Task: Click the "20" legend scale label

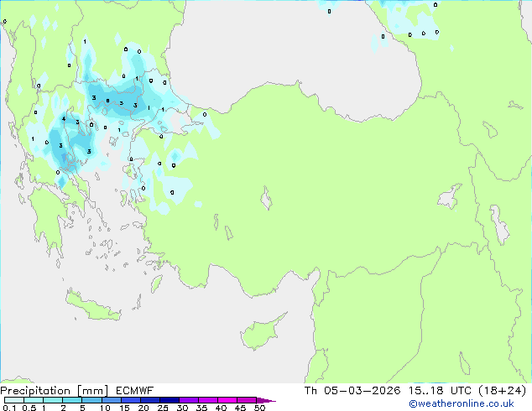Action: (143, 408)
